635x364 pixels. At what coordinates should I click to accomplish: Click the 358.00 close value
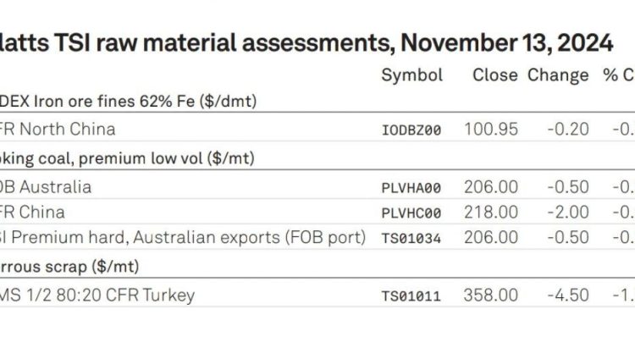tap(491, 295)
